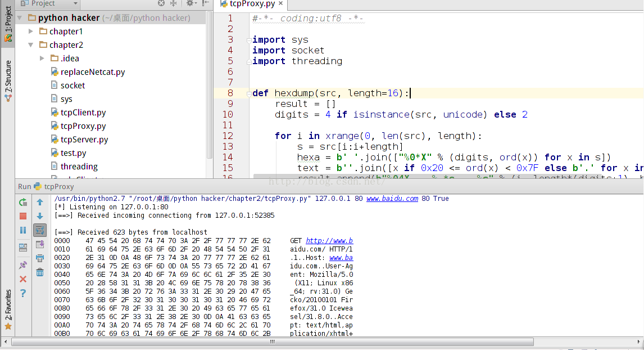Collapse the chapter2 folder
Image resolution: width=644 pixels, height=350 pixels.
[31, 45]
